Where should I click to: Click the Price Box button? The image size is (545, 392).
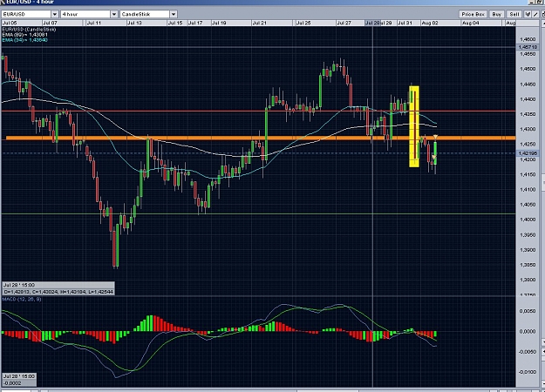[473, 14]
